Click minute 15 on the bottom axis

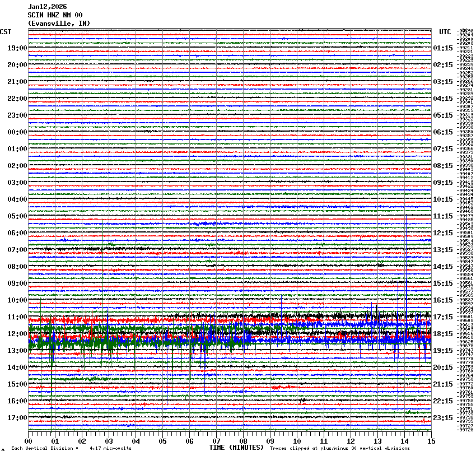[x=431, y=441]
